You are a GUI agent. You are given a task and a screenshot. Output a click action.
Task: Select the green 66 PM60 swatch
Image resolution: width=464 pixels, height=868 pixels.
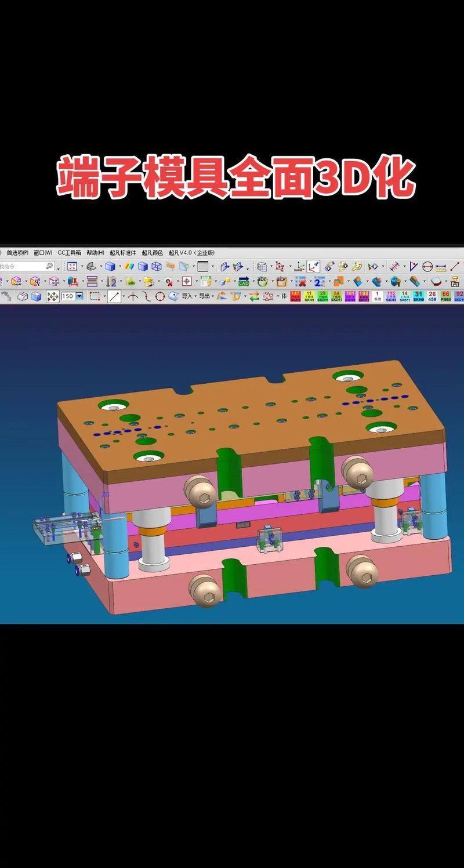tap(446, 296)
